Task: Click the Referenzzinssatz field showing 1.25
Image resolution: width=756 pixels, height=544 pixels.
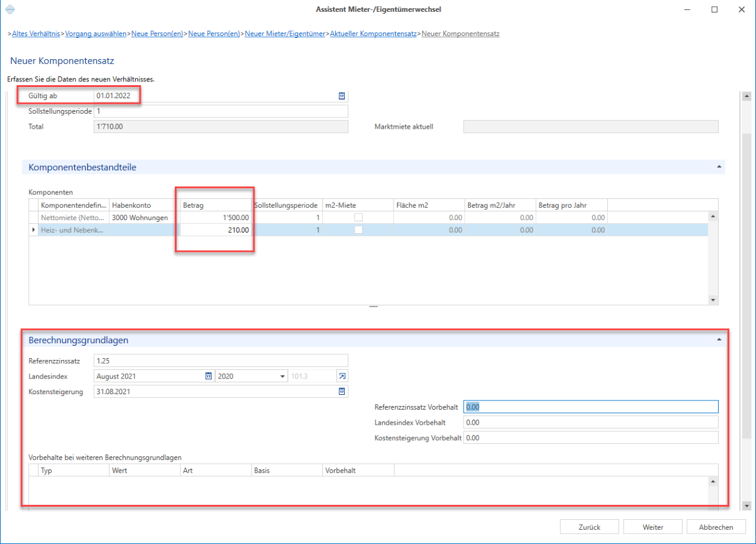Action: (x=220, y=361)
